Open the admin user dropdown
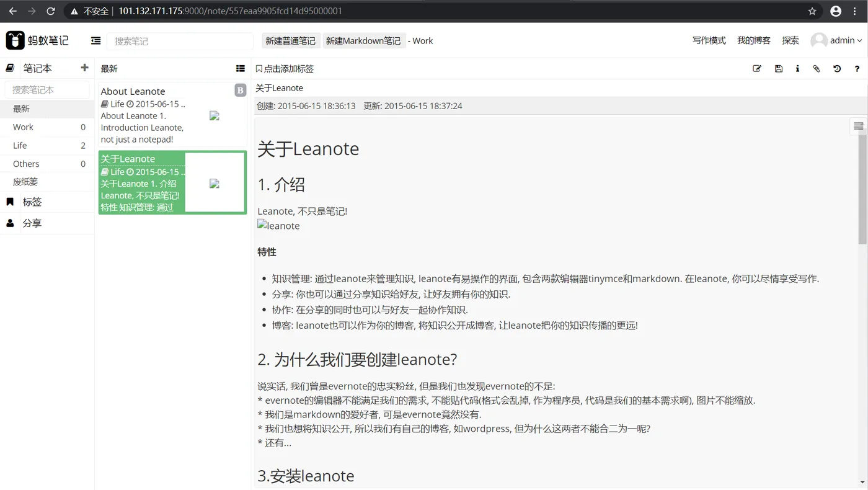The height and width of the screenshot is (490, 868). [x=836, y=40]
